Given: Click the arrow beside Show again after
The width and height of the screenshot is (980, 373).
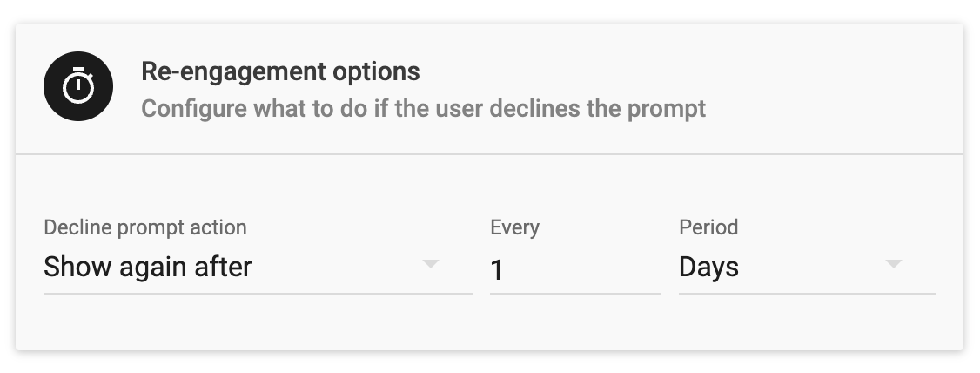Looking at the screenshot, I should [x=431, y=264].
